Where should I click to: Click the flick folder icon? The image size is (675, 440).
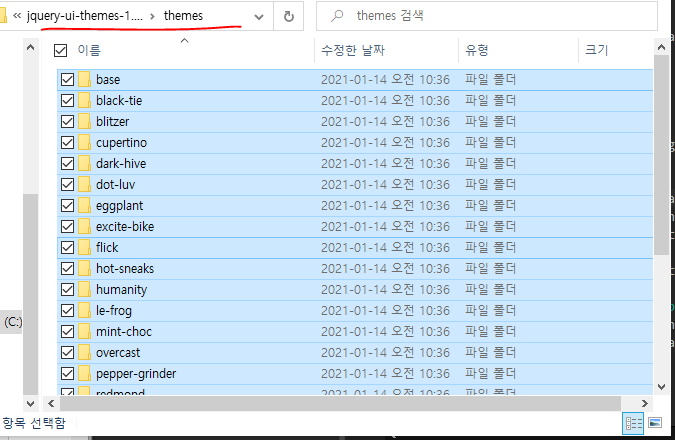coord(84,248)
